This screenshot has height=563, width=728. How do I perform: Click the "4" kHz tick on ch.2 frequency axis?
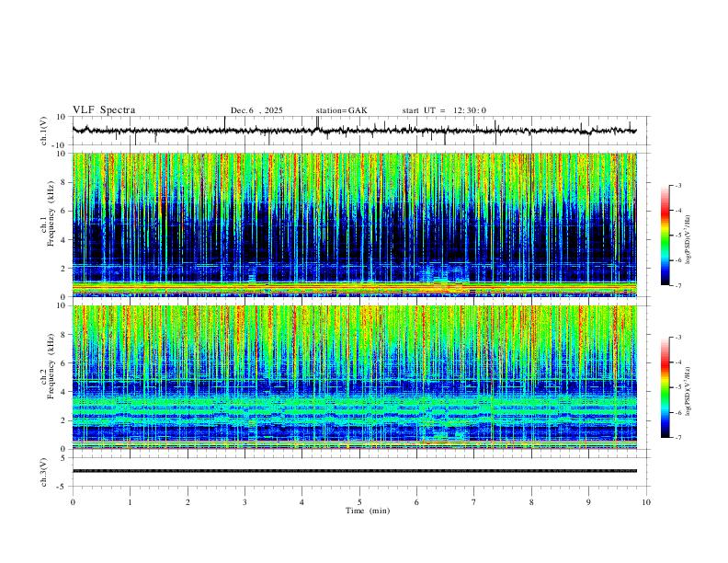pos(63,392)
